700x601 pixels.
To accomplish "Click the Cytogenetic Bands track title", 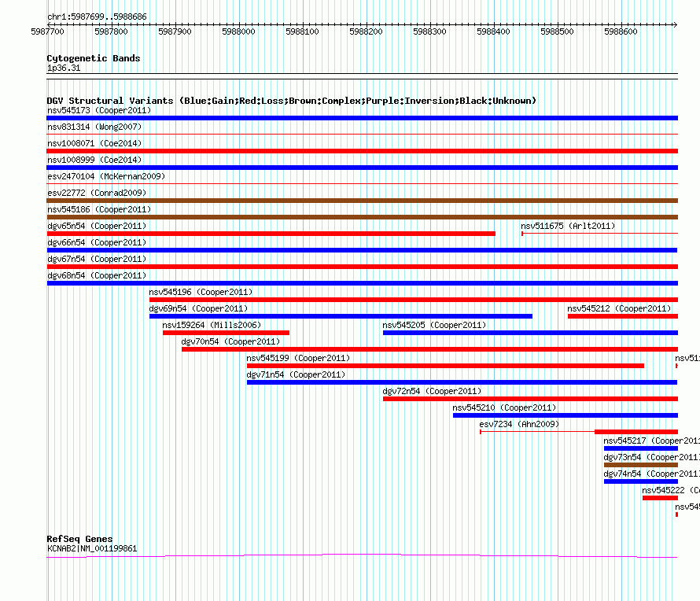I will coord(94,58).
